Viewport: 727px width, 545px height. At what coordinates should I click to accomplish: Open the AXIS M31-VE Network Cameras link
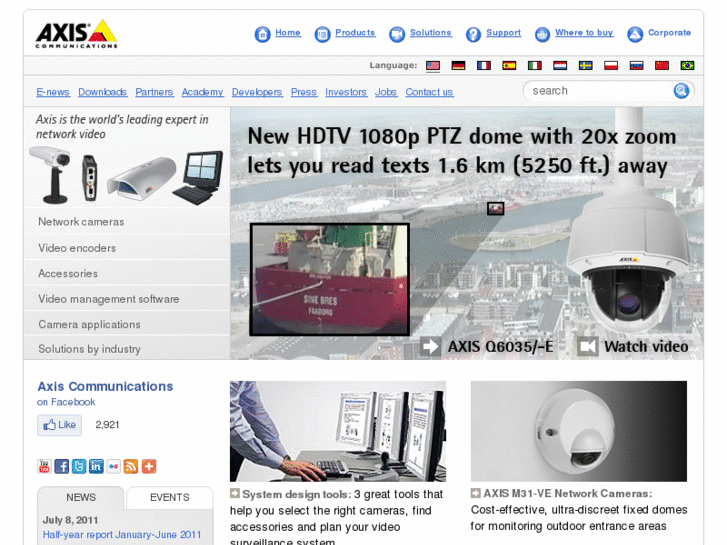568,494
